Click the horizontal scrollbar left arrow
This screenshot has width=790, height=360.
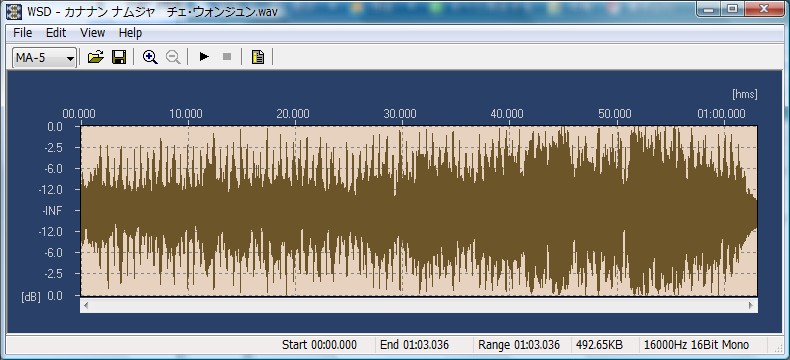[x=86, y=305]
